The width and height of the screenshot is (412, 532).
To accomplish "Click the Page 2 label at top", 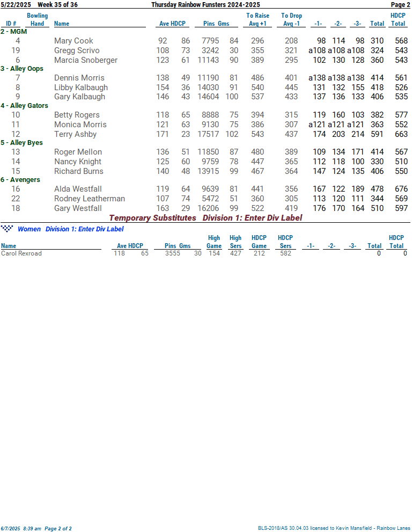I will 401,5.
